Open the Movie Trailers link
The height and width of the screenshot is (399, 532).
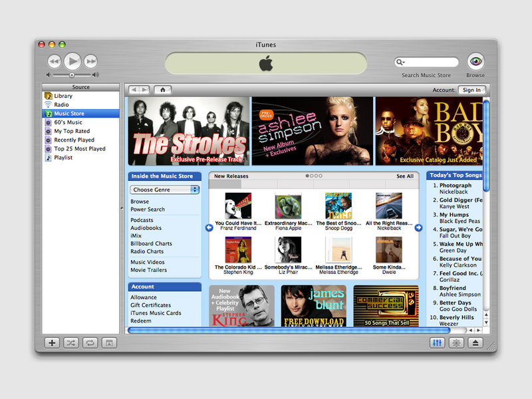pos(148,270)
